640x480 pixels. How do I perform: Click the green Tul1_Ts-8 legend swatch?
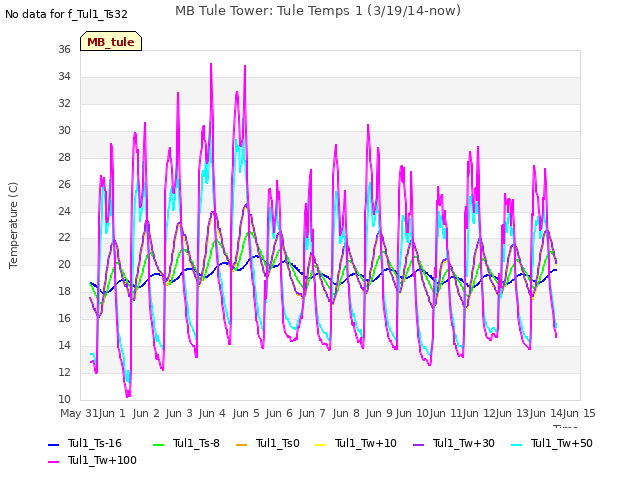158,444
